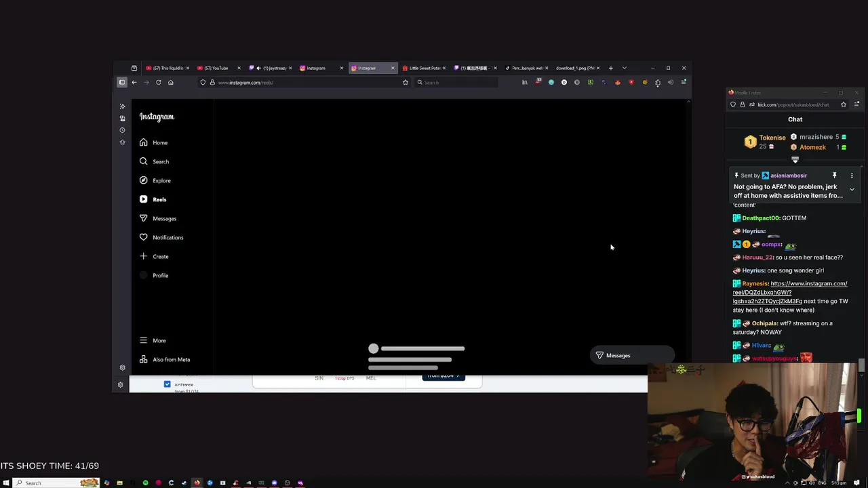
Task: Open the Windows Start button
Action: pyautogui.click(x=5, y=483)
